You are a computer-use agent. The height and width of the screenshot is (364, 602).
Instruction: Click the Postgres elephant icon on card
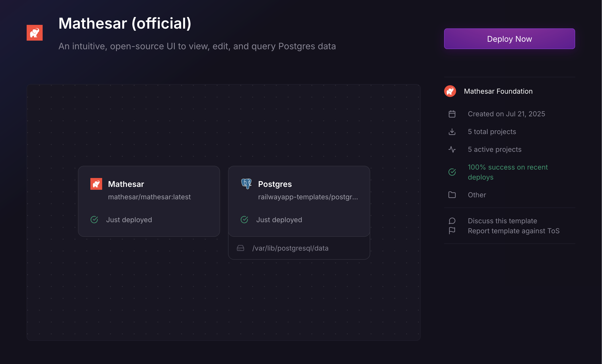click(x=246, y=184)
